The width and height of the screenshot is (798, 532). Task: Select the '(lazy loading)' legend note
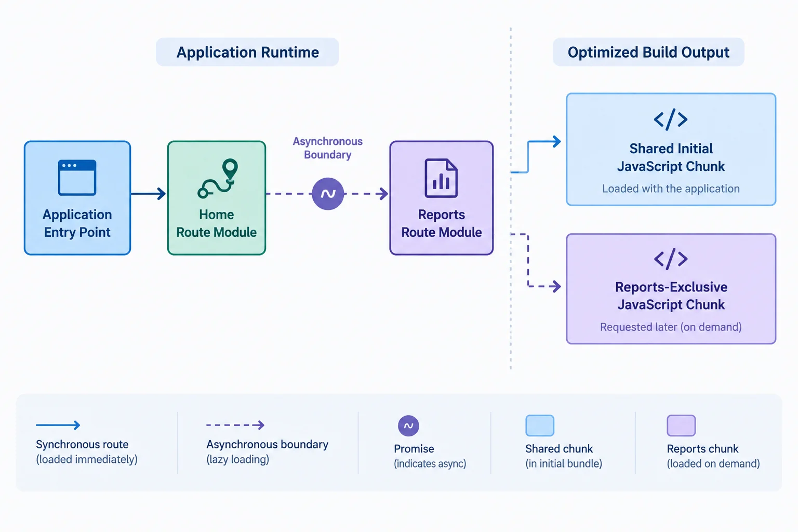[238, 460]
